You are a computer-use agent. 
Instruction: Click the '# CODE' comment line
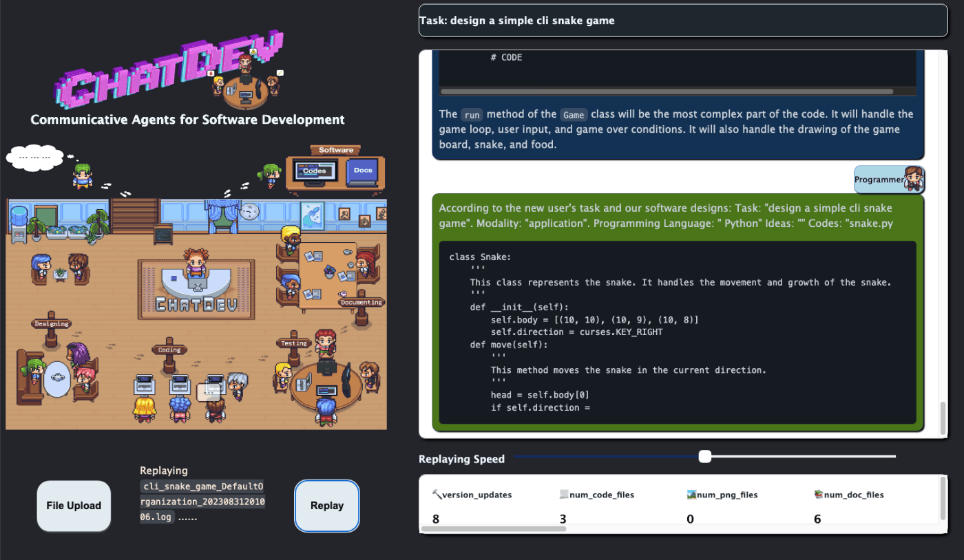[x=506, y=58]
